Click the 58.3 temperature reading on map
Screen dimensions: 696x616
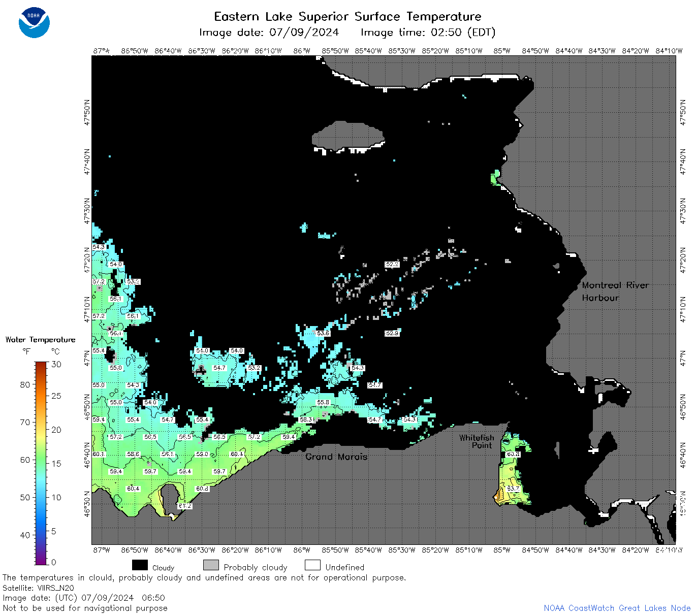[305, 420]
